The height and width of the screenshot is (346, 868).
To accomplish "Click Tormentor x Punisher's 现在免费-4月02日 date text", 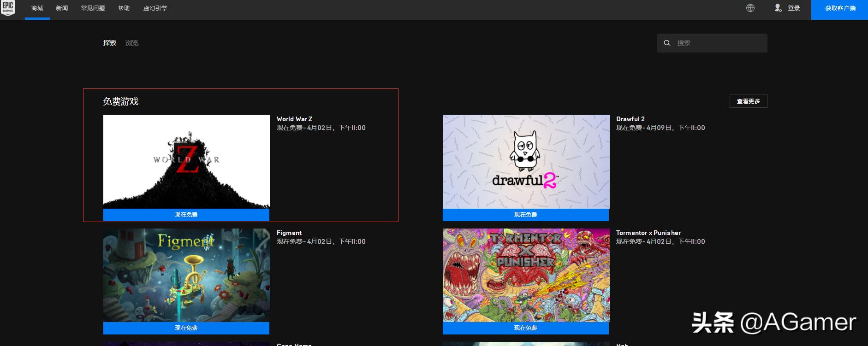I will tap(660, 241).
